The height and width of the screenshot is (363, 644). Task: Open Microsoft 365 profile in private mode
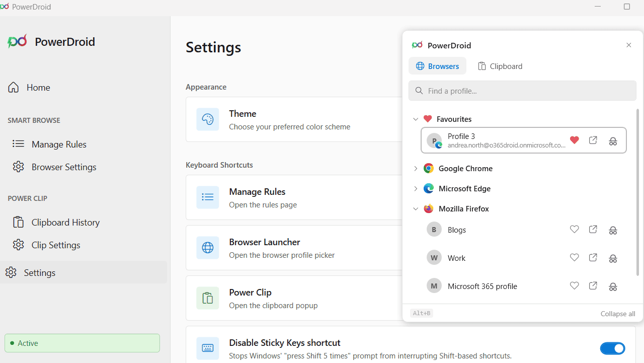(613, 286)
